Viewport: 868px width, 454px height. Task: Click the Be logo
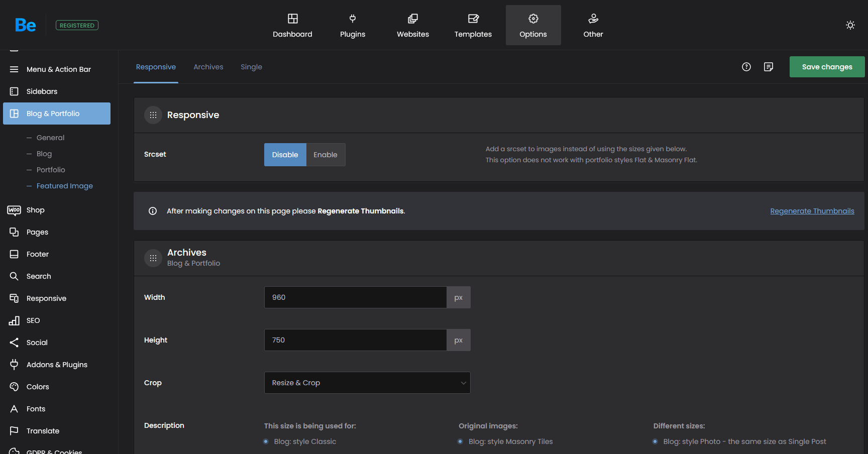[x=25, y=25]
